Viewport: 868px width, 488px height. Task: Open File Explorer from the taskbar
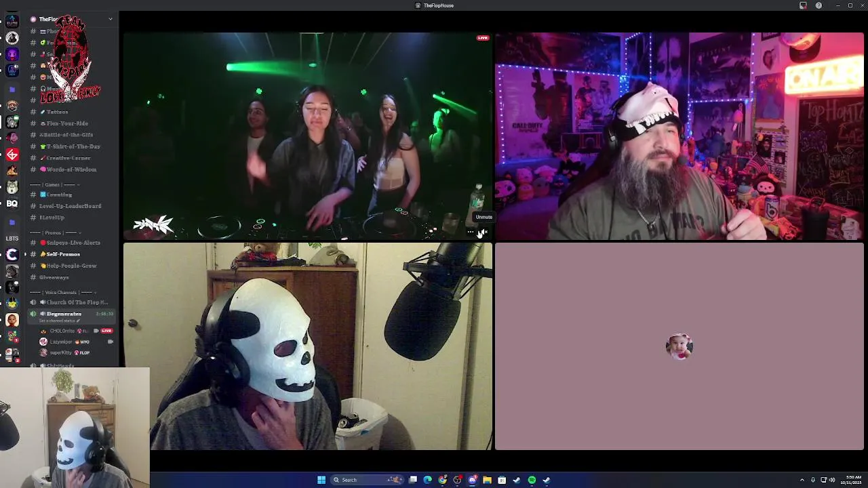(487, 480)
